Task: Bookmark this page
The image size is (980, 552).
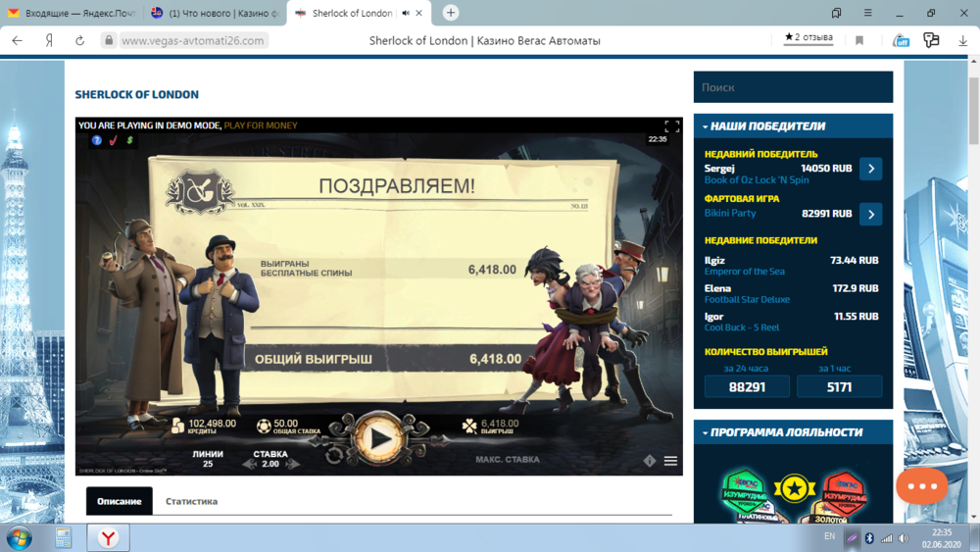Action: tap(859, 40)
